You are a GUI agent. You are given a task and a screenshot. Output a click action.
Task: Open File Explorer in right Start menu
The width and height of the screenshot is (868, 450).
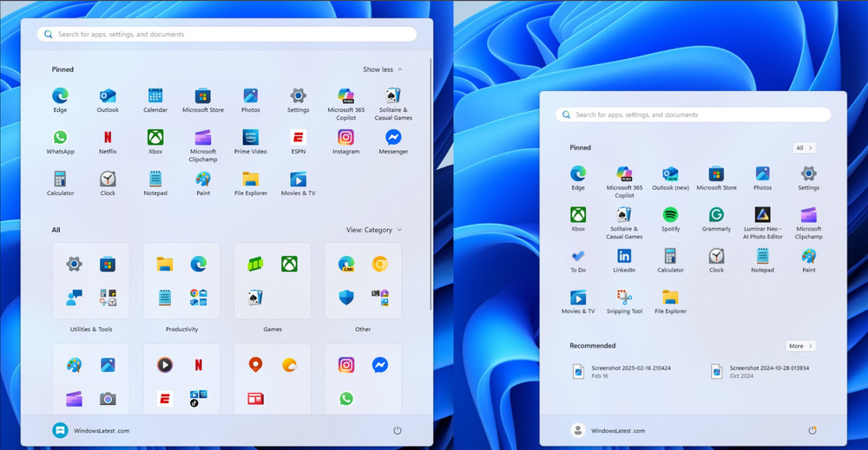point(670,302)
